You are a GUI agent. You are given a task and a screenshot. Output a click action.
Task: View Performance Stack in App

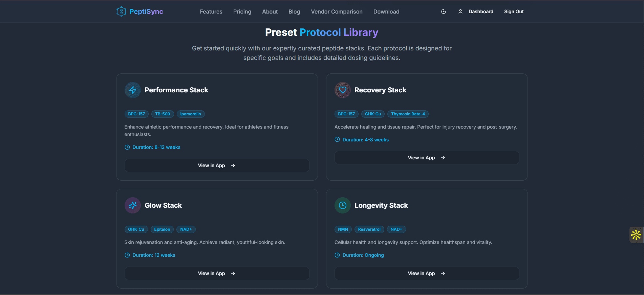(217, 165)
